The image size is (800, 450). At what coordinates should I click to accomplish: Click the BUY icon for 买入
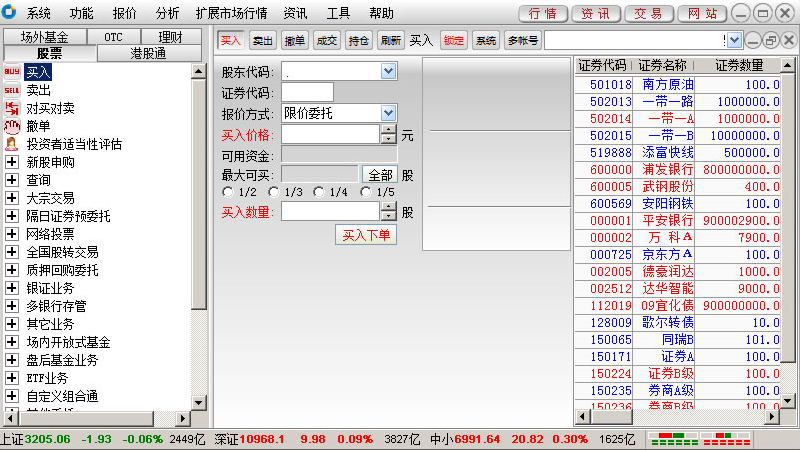(x=12, y=72)
